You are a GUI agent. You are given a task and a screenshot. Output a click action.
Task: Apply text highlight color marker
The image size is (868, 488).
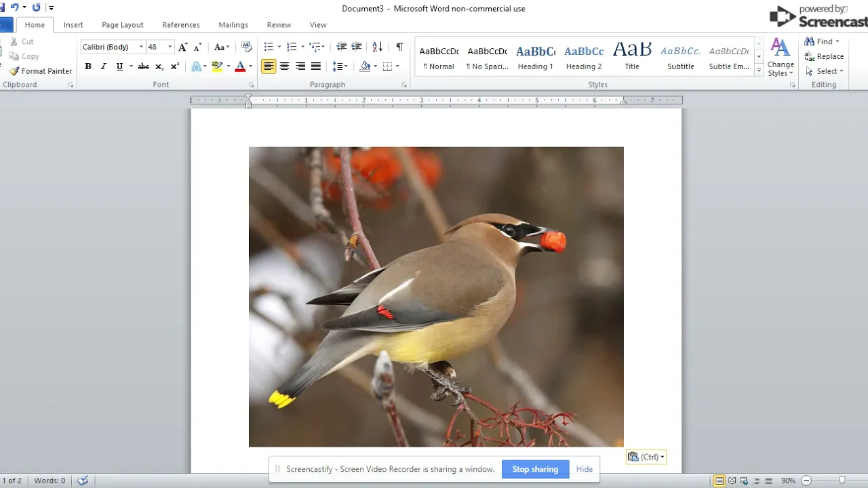coord(217,66)
